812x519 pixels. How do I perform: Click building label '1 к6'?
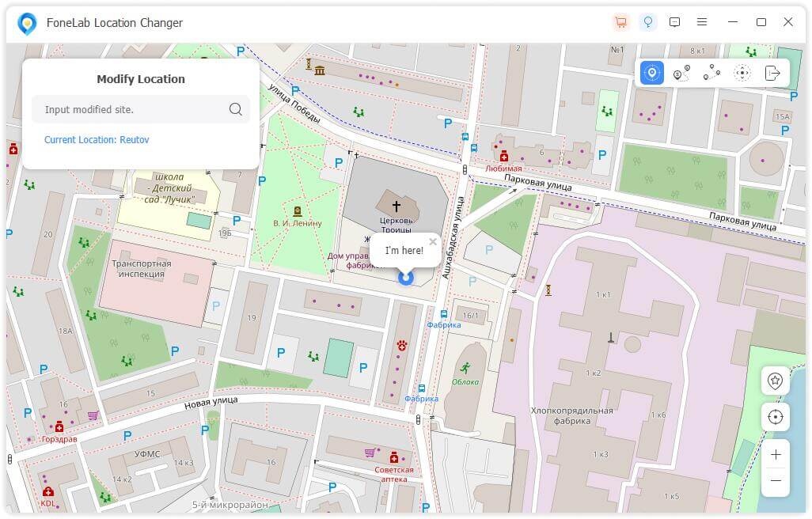658,415
